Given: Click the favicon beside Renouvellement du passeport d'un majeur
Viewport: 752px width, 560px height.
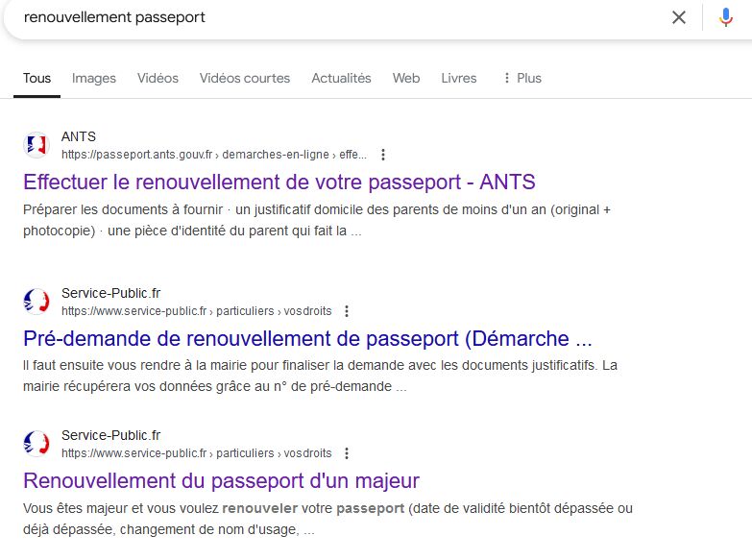Looking at the screenshot, I should pos(36,444).
